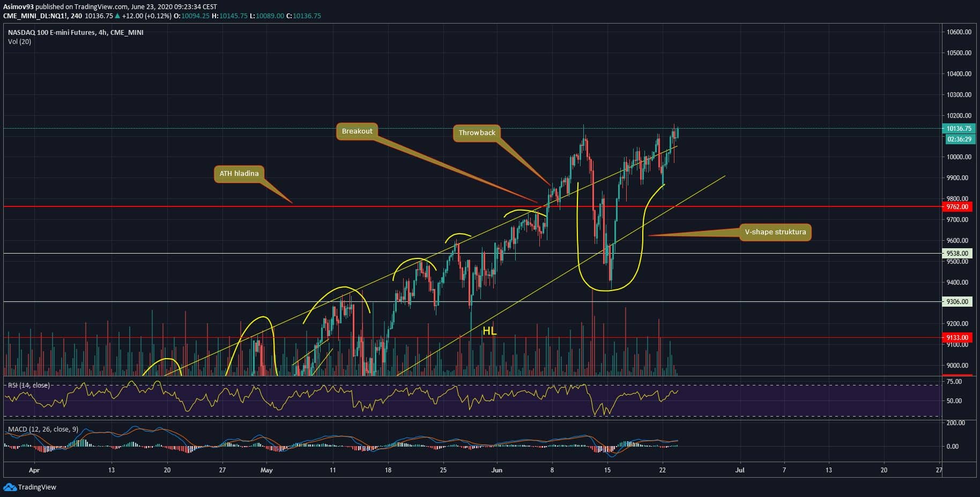This screenshot has width=980, height=497.
Task: Click the ATH hladina annotation
Action: tap(239, 174)
